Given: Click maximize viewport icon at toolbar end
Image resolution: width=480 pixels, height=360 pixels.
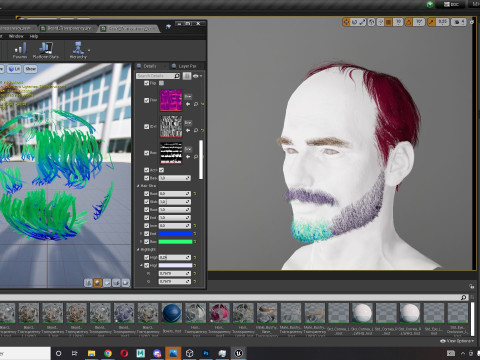Looking at the screenshot, I should pos(472,22).
